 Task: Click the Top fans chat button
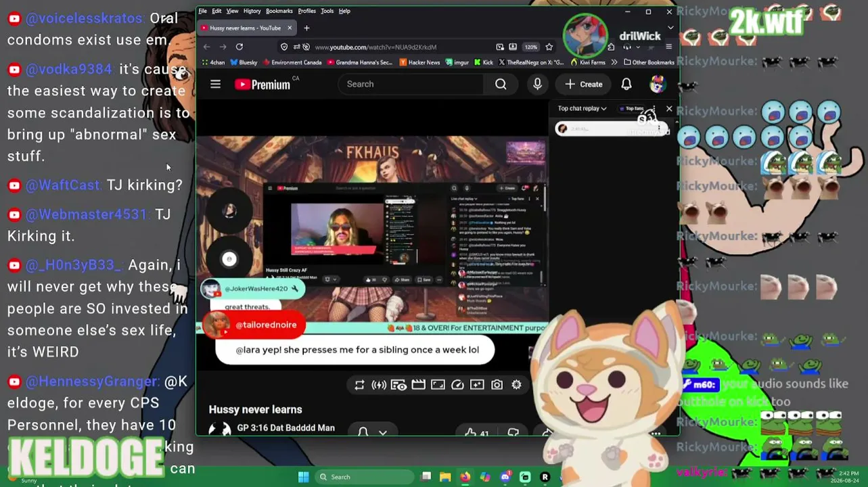pyautogui.click(x=633, y=108)
